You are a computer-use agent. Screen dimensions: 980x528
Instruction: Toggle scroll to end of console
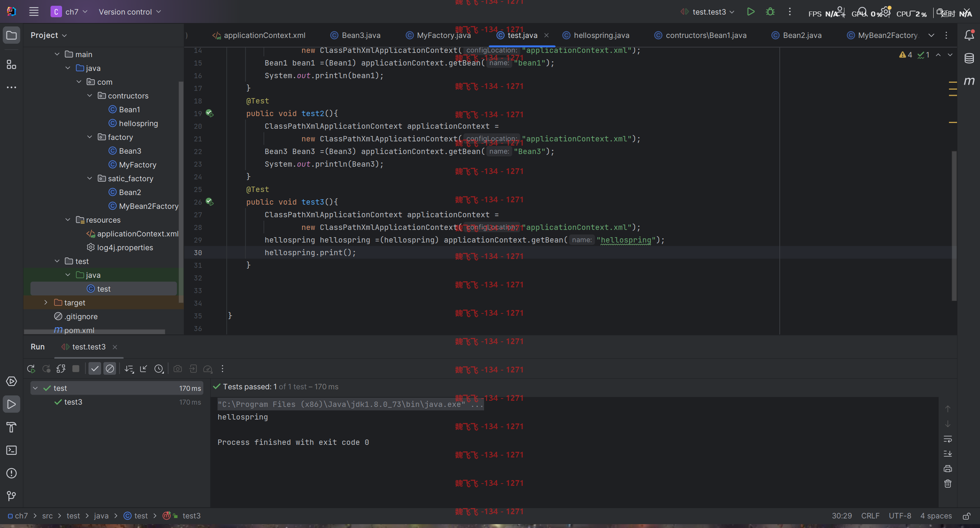point(948,454)
